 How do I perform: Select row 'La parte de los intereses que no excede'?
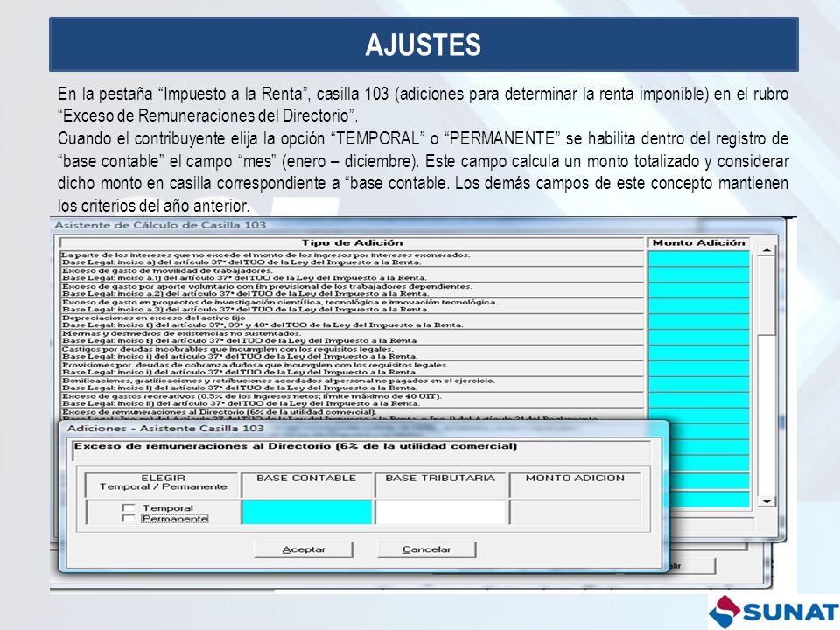tap(352, 259)
